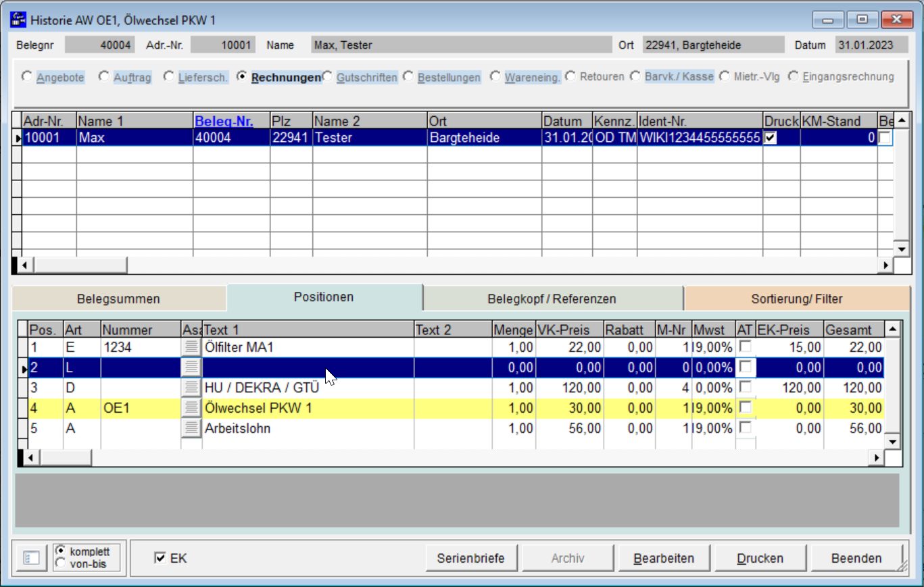The image size is (924, 587).
Task: Click the Name field showing Max, Tester
Action: 461,45
